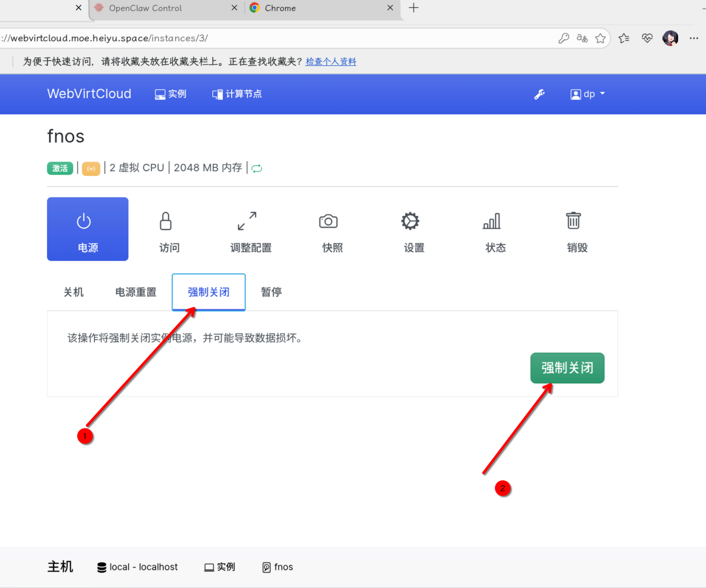Viewport: 706px width, 588px height.
Task: Select the 暂停 tab
Action: [x=271, y=292]
